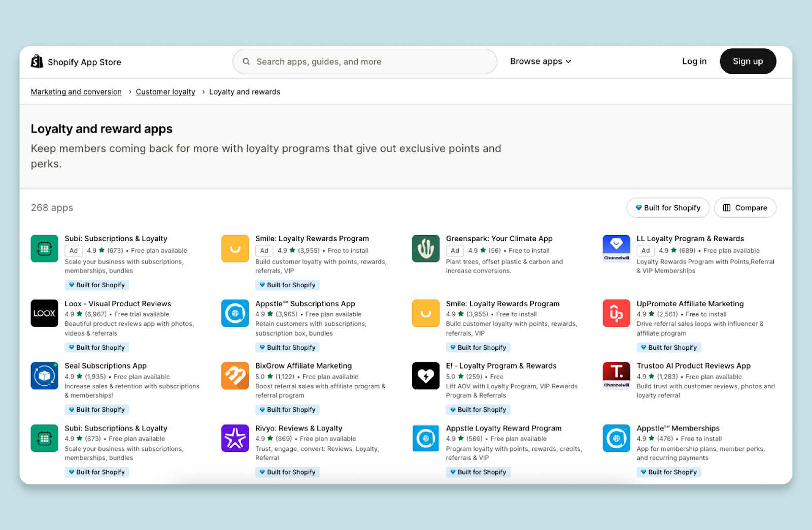The width and height of the screenshot is (812, 530).
Task: Click the 268 apps count text
Action: click(x=52, y=208)
